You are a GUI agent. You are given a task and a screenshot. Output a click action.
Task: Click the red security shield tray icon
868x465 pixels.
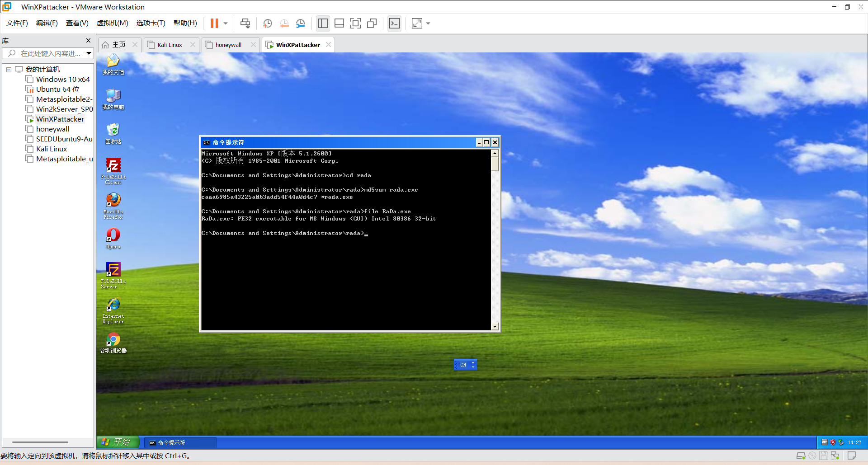[x=833, y=442]
